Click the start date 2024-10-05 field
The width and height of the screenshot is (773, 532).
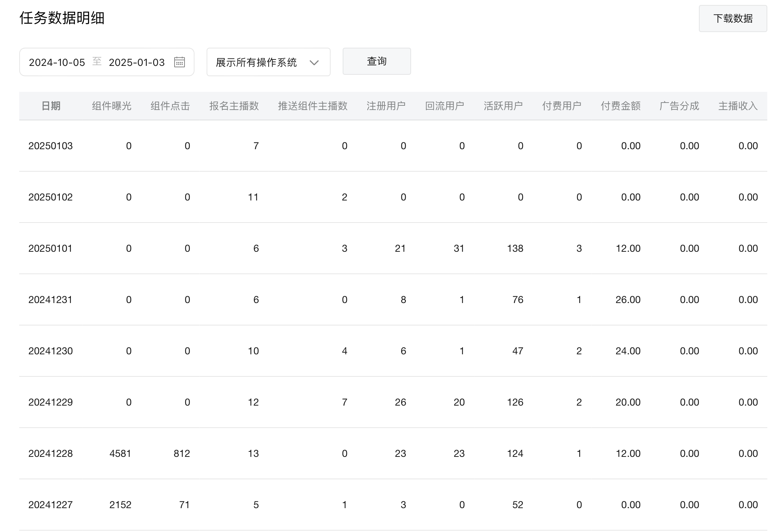(57, 62)
